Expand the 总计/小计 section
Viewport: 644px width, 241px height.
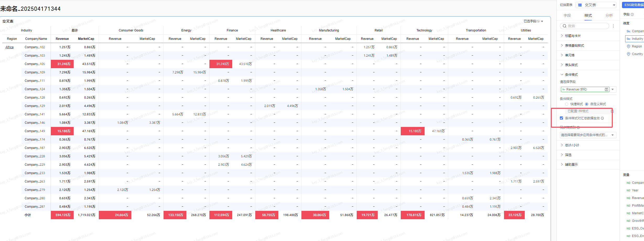point(572,145)
